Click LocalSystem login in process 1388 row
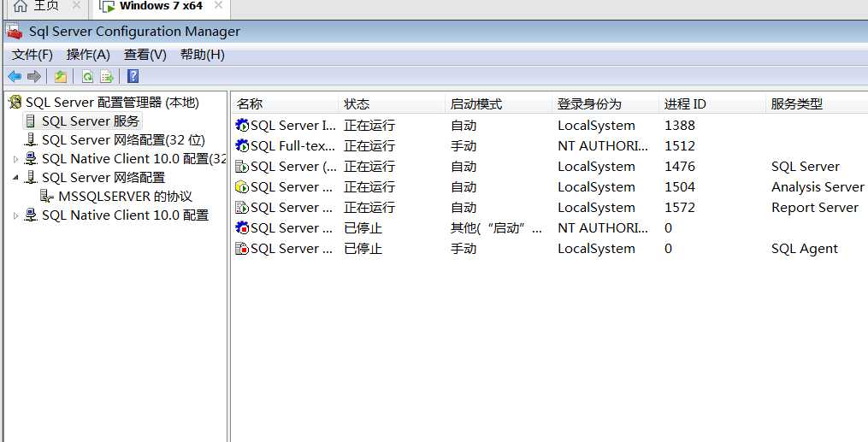 click(x=596, y=126)
